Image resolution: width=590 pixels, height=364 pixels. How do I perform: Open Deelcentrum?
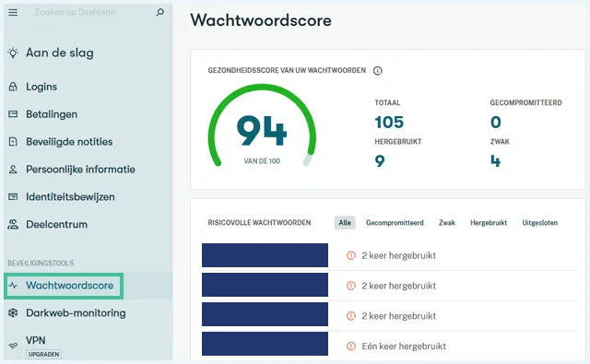(56, 225)
